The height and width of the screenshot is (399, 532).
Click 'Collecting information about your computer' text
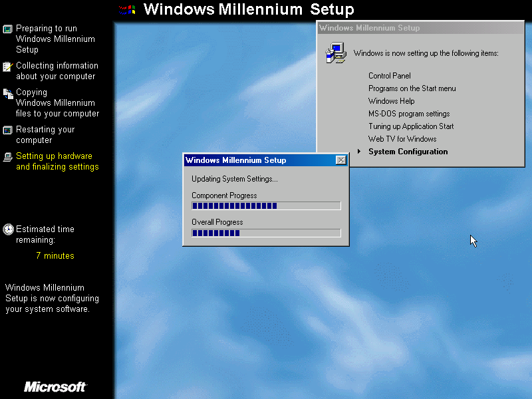point(57,71)
